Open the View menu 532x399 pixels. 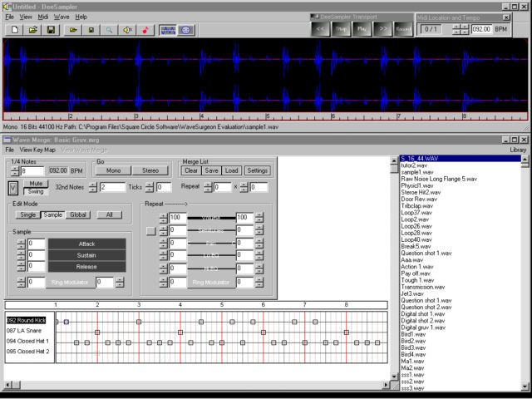coord(26,17)
